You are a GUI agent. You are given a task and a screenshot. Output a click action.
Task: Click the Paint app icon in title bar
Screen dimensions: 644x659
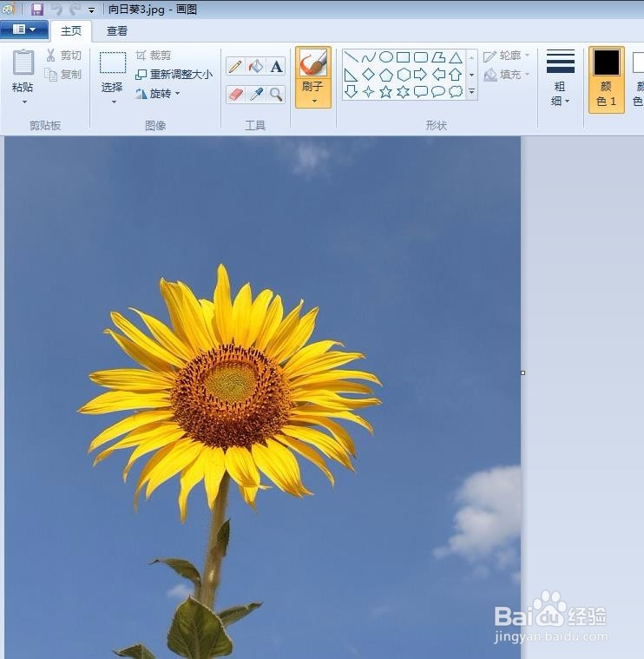coord(8,10)
